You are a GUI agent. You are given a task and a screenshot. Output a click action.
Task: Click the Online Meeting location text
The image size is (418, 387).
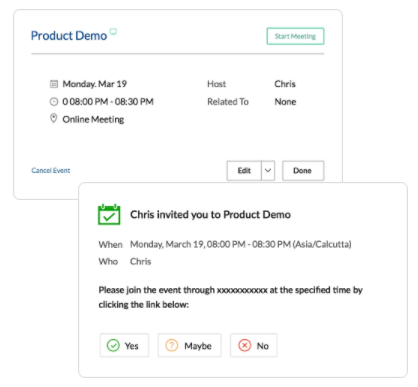(93, 119)
